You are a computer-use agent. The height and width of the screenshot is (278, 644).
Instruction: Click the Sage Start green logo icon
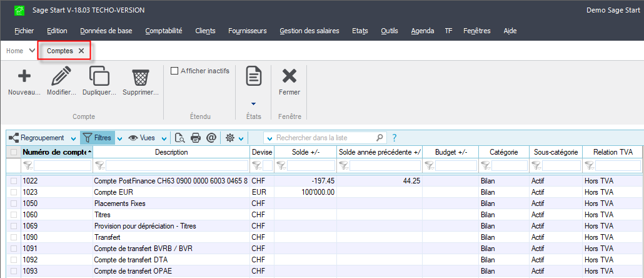[19, 10]
